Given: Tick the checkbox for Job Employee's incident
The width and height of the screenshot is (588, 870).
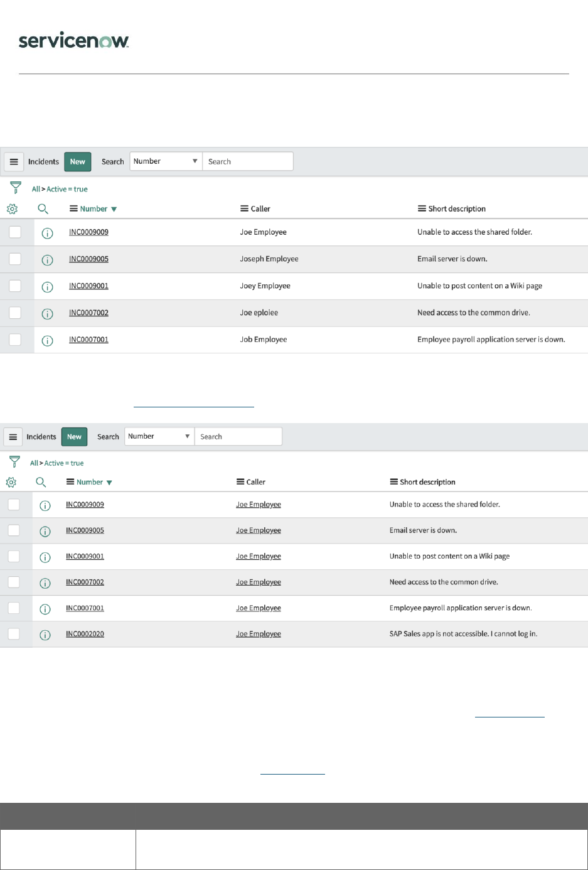Looking at the screenshot, I should coord(15,340).
